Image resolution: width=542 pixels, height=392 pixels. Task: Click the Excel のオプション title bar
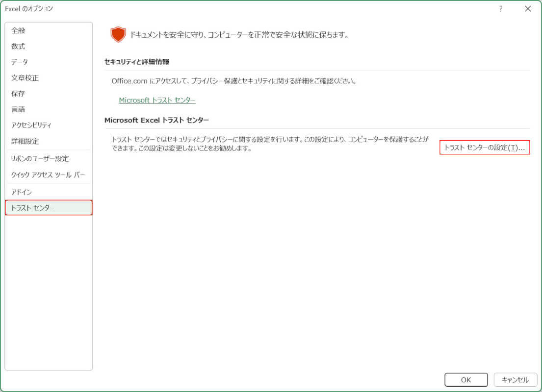click(245, 9)
